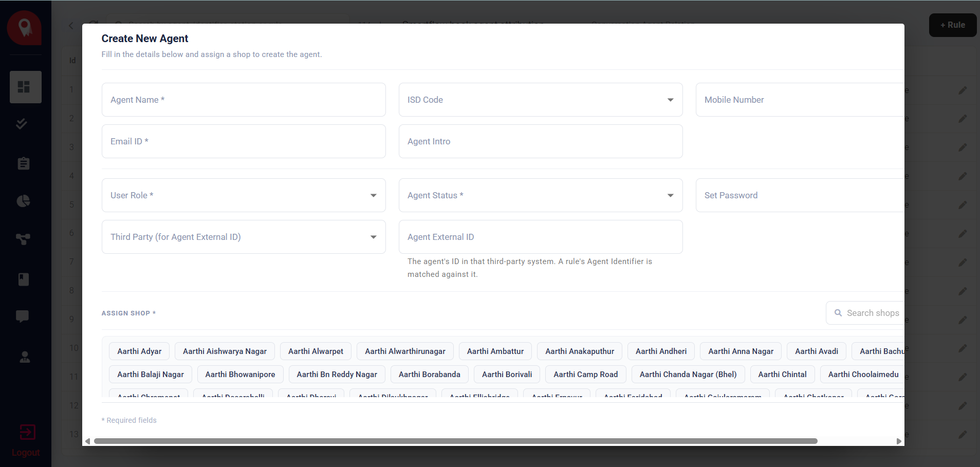Focus the Agent Name field
This screenshot has height=467, width=980.
tap(244, 100)
